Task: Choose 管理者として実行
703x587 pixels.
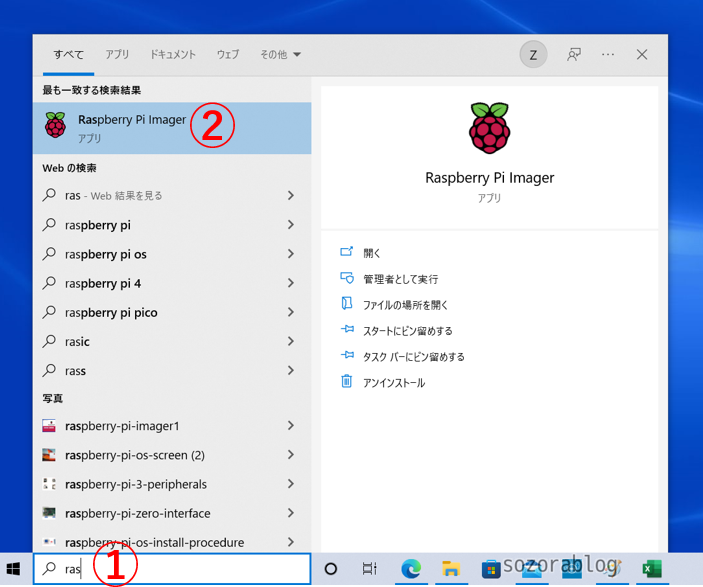Action: click(400, 279)
